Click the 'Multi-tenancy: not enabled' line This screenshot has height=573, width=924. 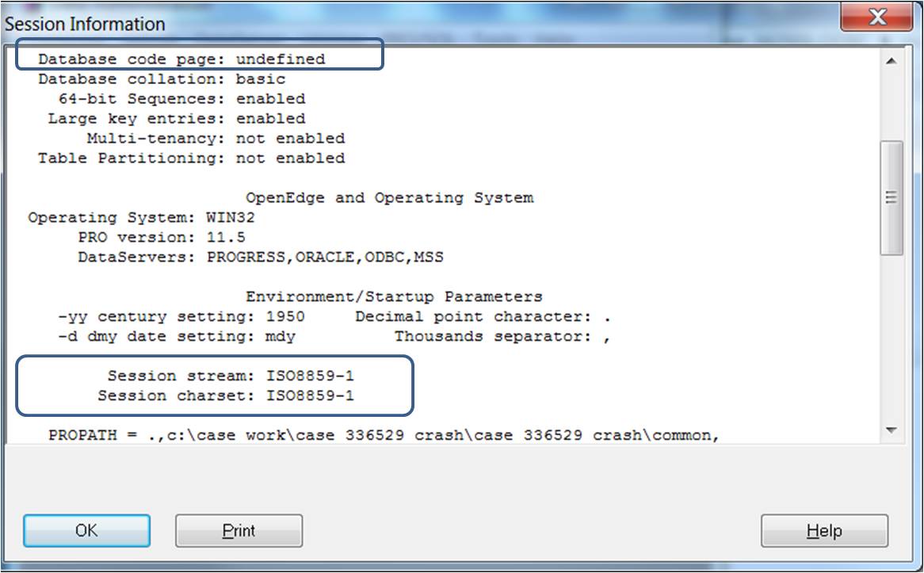(216, 139)
